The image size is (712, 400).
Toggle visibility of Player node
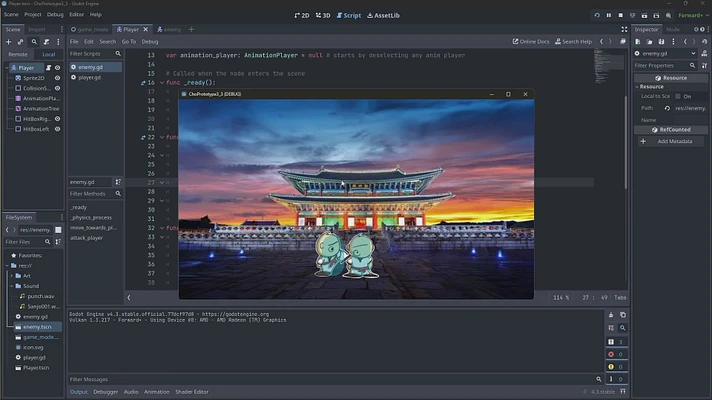58,68
